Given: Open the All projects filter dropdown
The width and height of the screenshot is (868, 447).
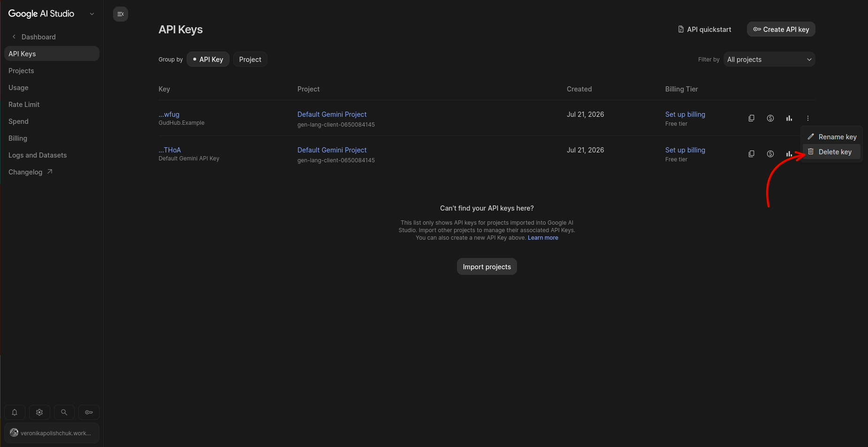Looking at the screenshot, I should click(769, 60).
